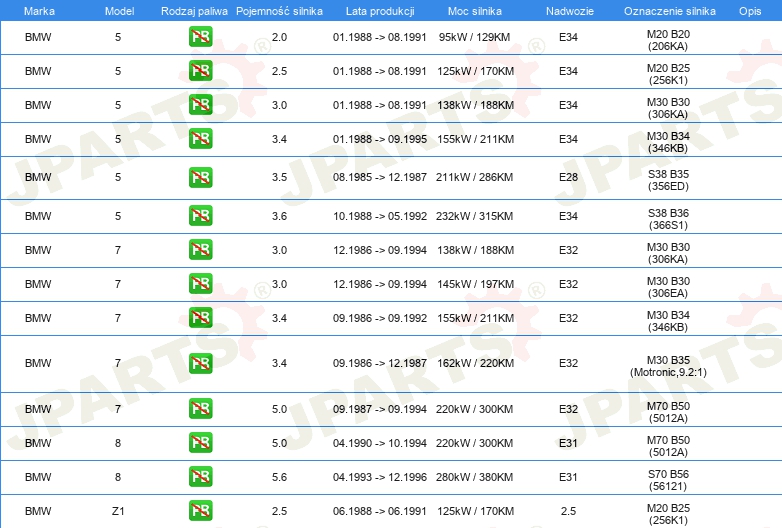782x528 pixels.
Task: Select the M30 B35 (Motronic,9.2:1) cell
Action: [668, 366]
